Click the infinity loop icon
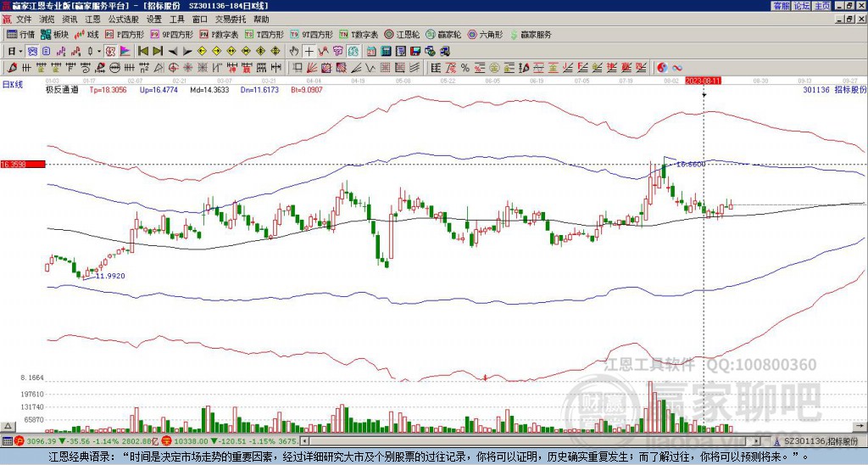The height and width of the screenshot is (465, 868). tap(677, 68)
